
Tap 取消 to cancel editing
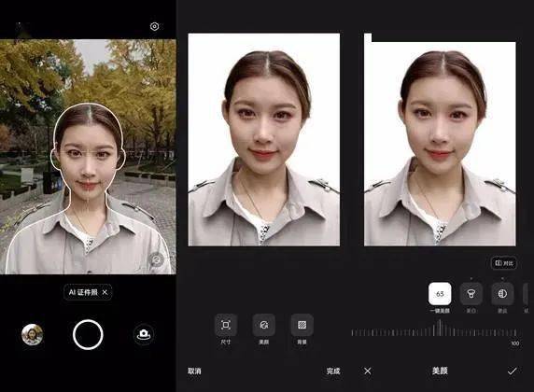point(194,371)
